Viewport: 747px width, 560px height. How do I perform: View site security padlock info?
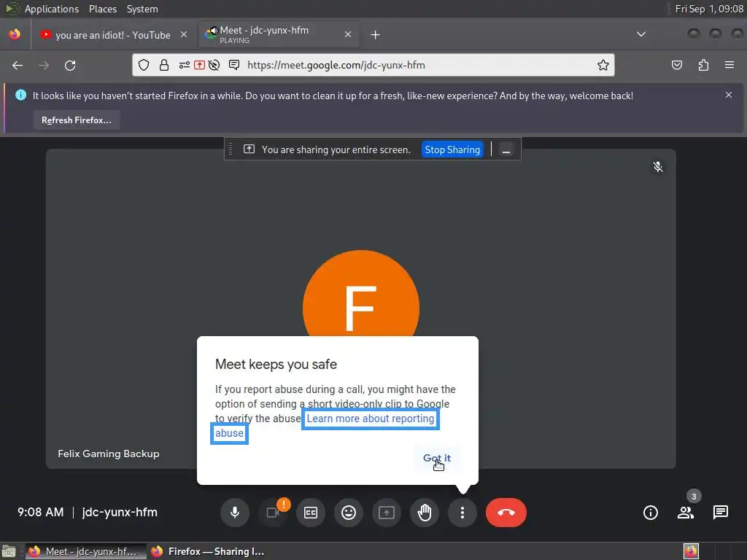(164, 65)
